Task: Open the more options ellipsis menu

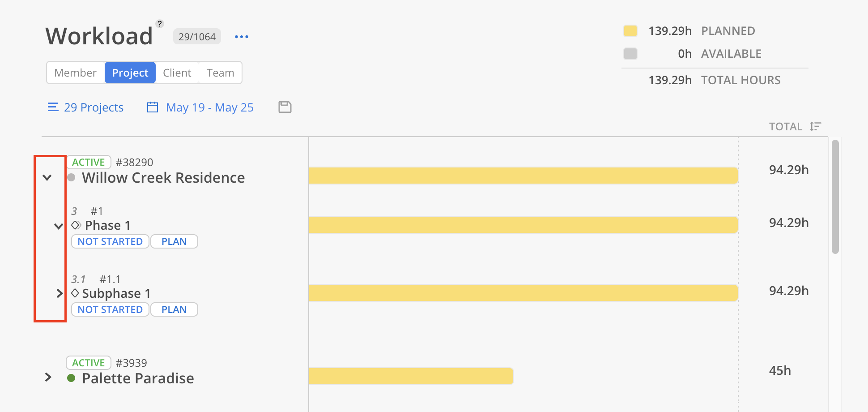Action: [241, 37]
